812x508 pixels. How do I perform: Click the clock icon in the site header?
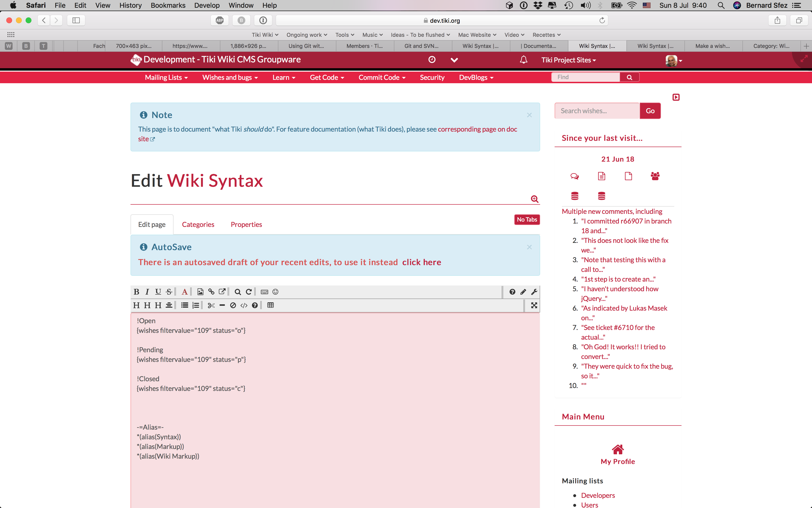coord(432,60)
